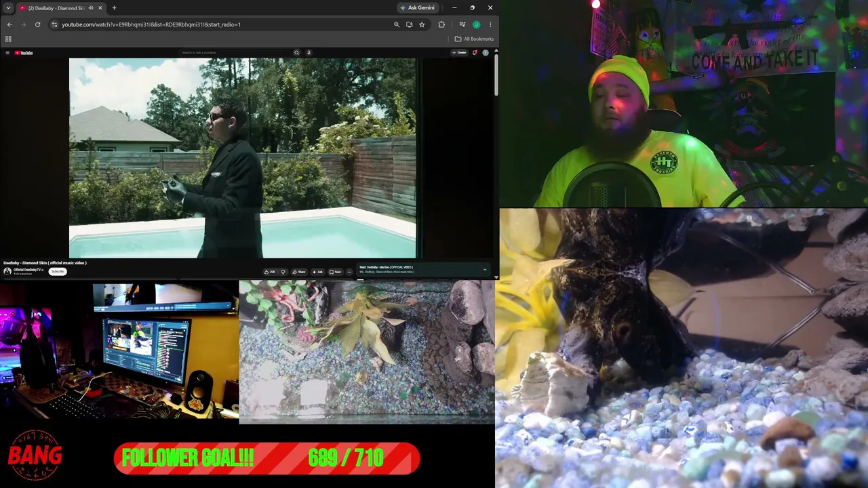Image resolution: width=868 pixels, height=488 pixels.
Task: Minimize the Chrome window
Action: [454, 8]
